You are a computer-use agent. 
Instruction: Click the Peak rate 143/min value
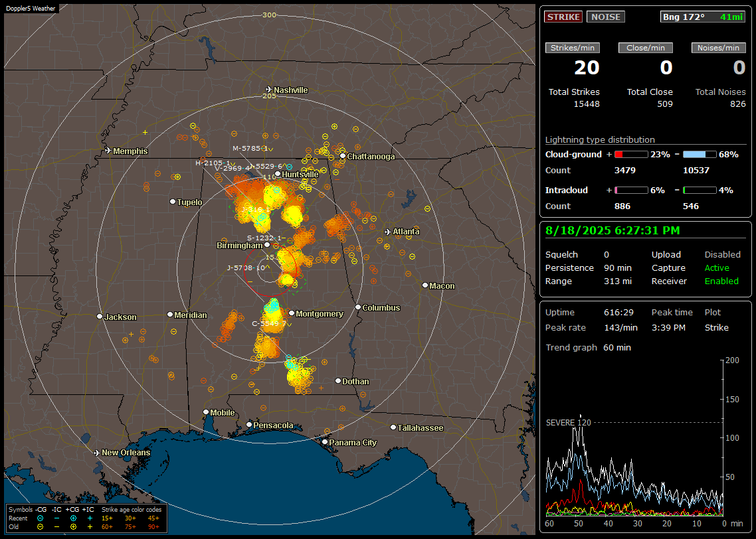pos(621,327)
